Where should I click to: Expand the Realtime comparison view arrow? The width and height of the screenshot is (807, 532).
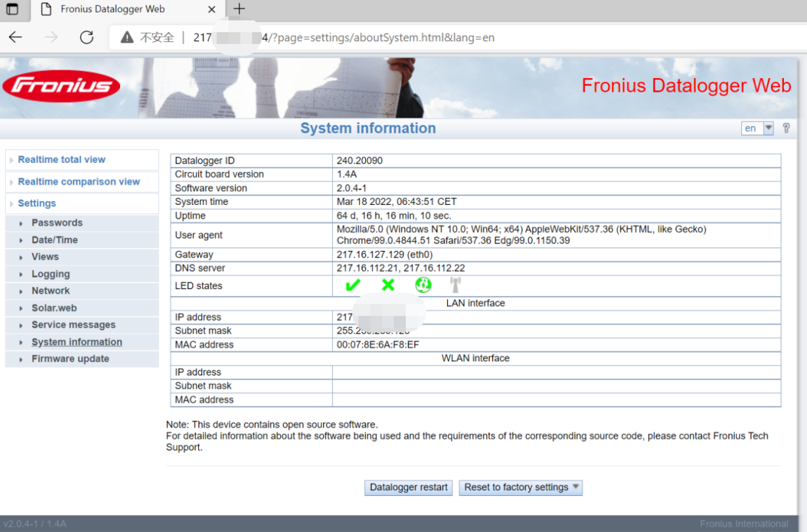coord(12,183)
